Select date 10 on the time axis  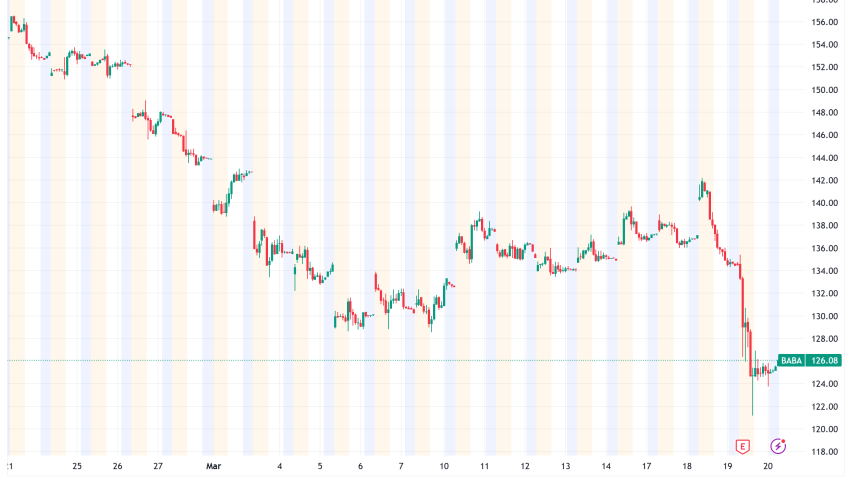pyautogui.click(x=442, y=466)
